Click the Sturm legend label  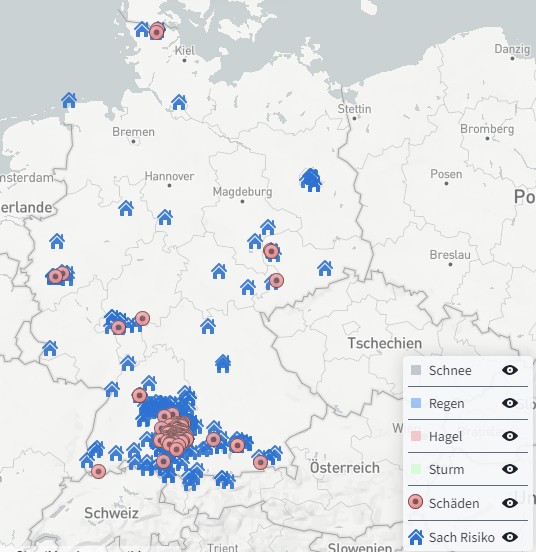[447, 470]
